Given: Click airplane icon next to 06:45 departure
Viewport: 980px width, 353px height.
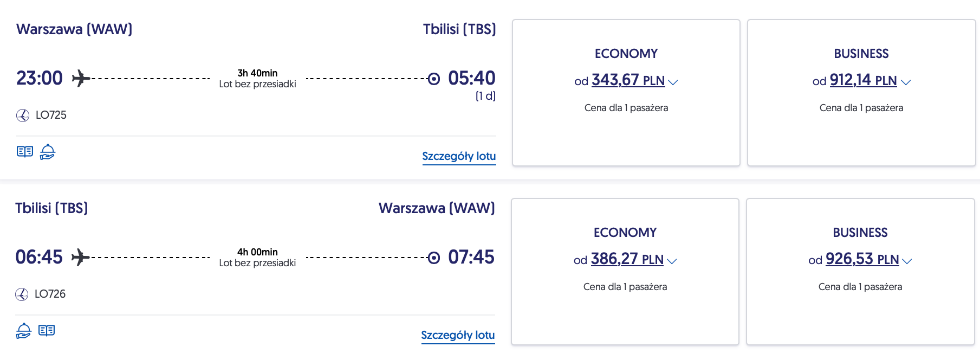Looking at the screenshot, I should tap(80, 257).
